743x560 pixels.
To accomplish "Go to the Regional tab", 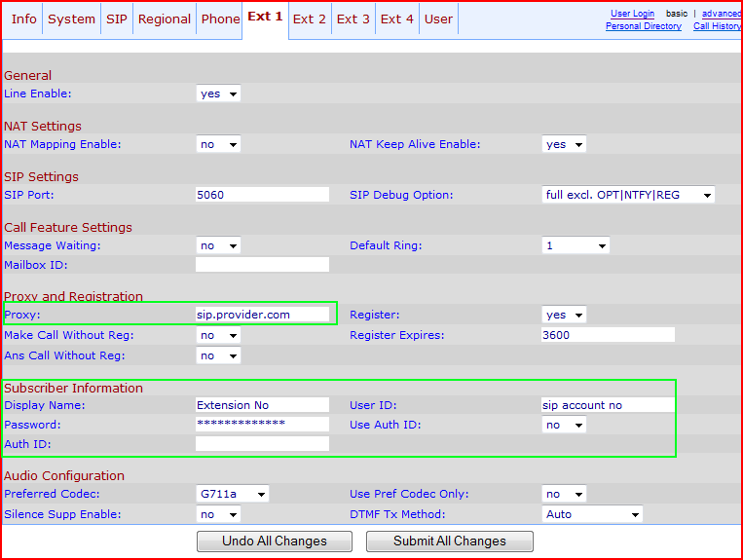I will click(165, 19).
